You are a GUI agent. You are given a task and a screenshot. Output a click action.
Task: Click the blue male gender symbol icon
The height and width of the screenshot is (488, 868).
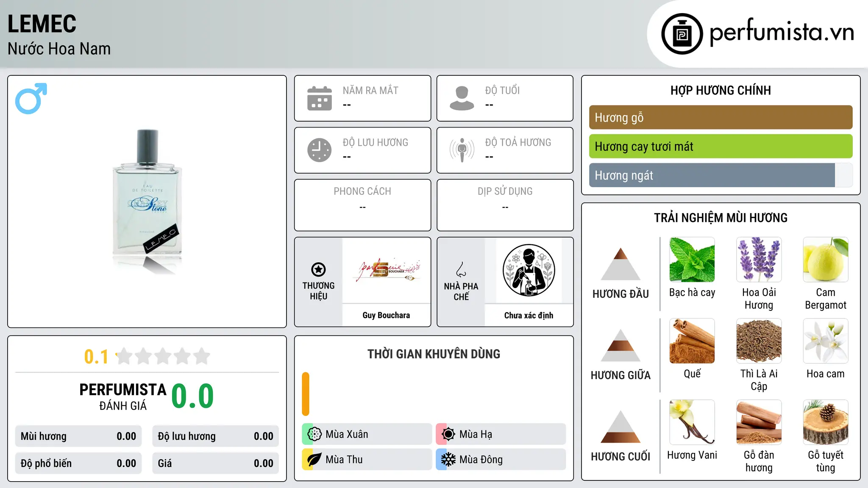31,98
